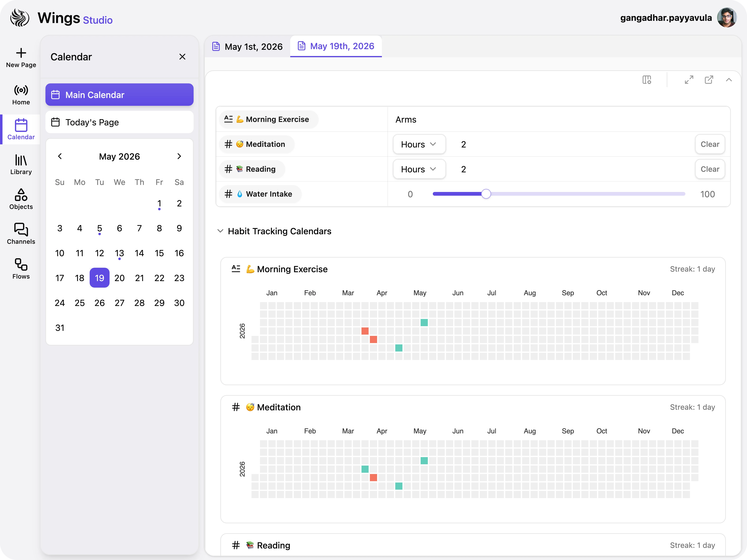Switch to May 19th, 2026 tab
747x560 pixels.
click(x=336, y=46)
